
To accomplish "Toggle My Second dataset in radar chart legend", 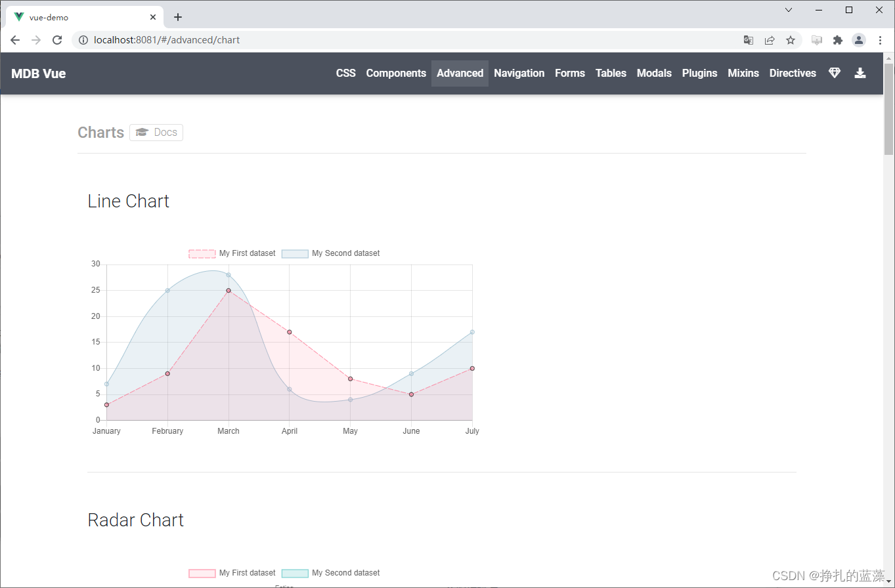I will tap(330, 573).
